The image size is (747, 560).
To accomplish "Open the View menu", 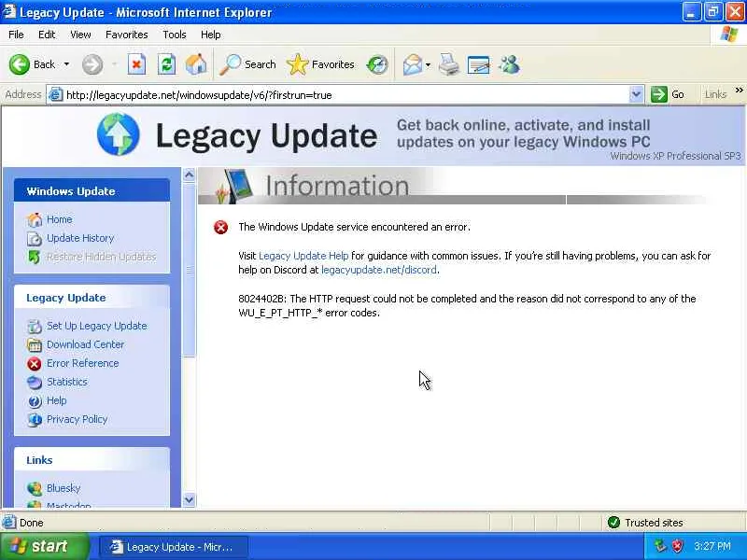I will pyautogui.click(x=80, y=35).
